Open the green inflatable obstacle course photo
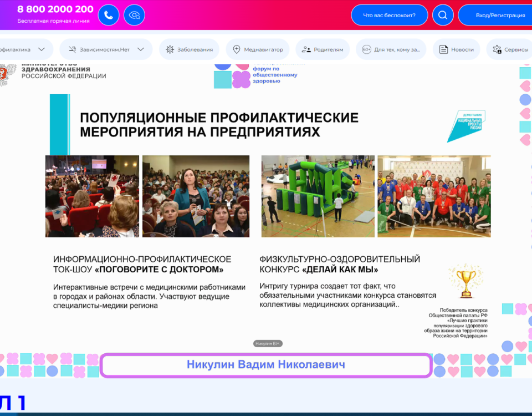 (318, 196)
